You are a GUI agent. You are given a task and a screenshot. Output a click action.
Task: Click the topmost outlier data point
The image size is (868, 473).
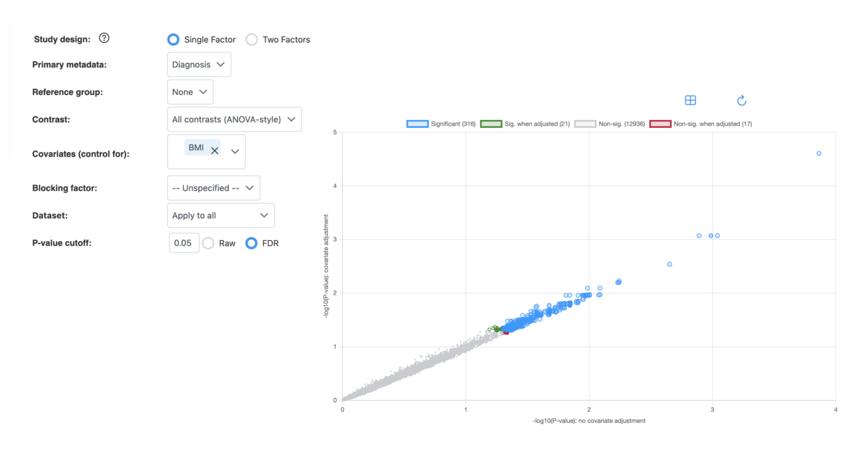(819, 154)
